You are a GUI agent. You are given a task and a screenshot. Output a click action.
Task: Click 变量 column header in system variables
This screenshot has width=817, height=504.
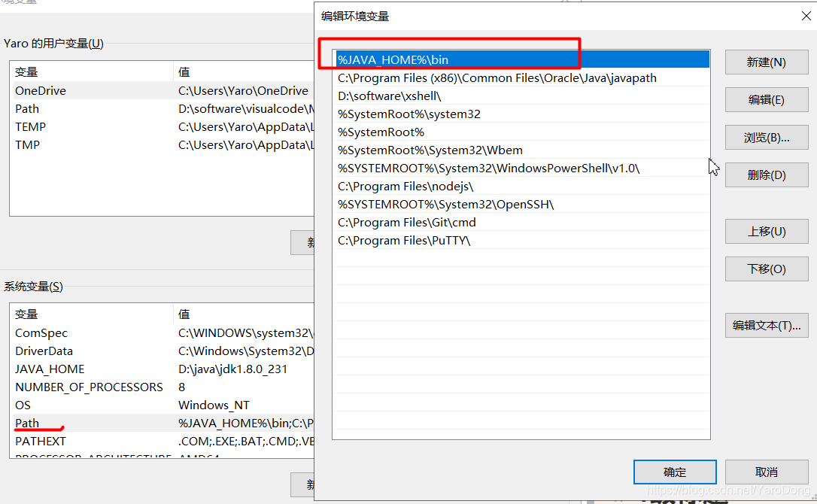(93, 314)
